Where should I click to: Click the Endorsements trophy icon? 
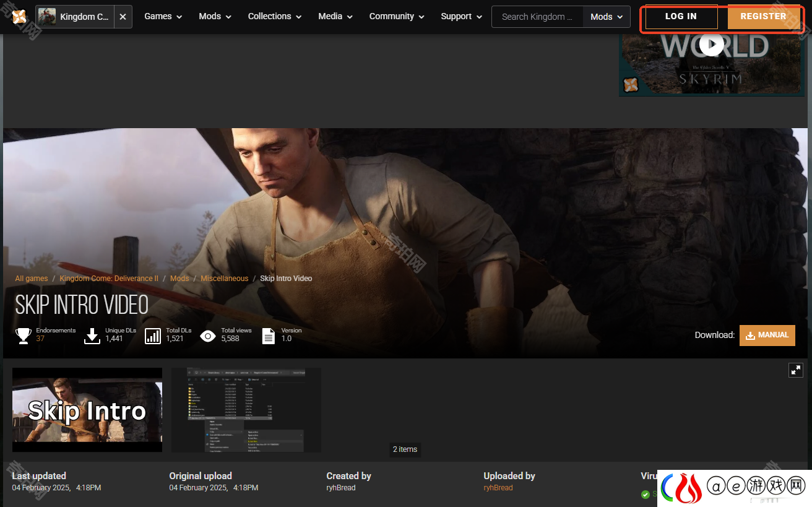click(x=24, y=336)
